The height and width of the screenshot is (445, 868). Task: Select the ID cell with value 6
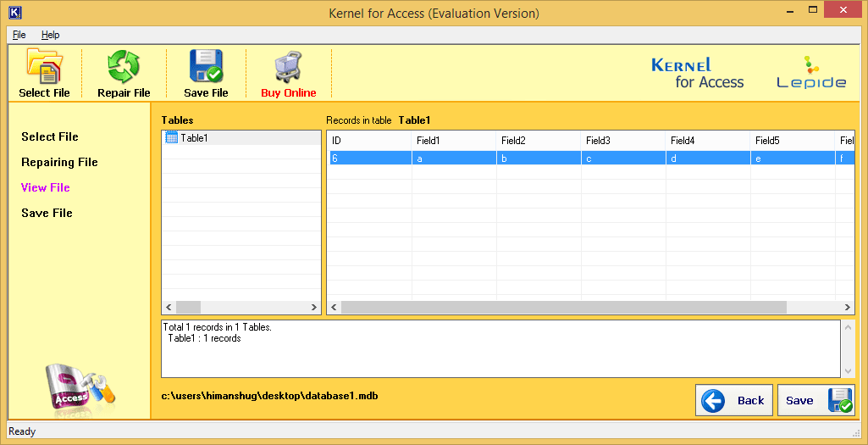click(370, 158)
